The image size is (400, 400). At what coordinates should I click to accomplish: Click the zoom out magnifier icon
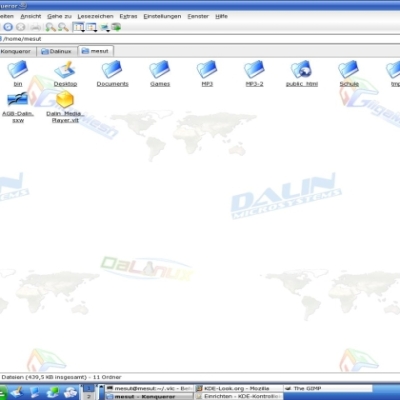point(63,27)
